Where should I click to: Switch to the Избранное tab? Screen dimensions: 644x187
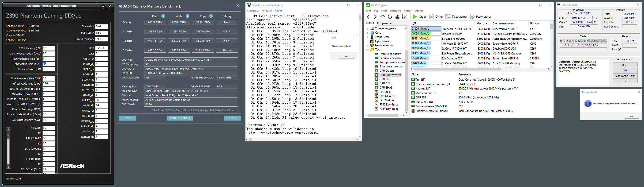[384, 23]
